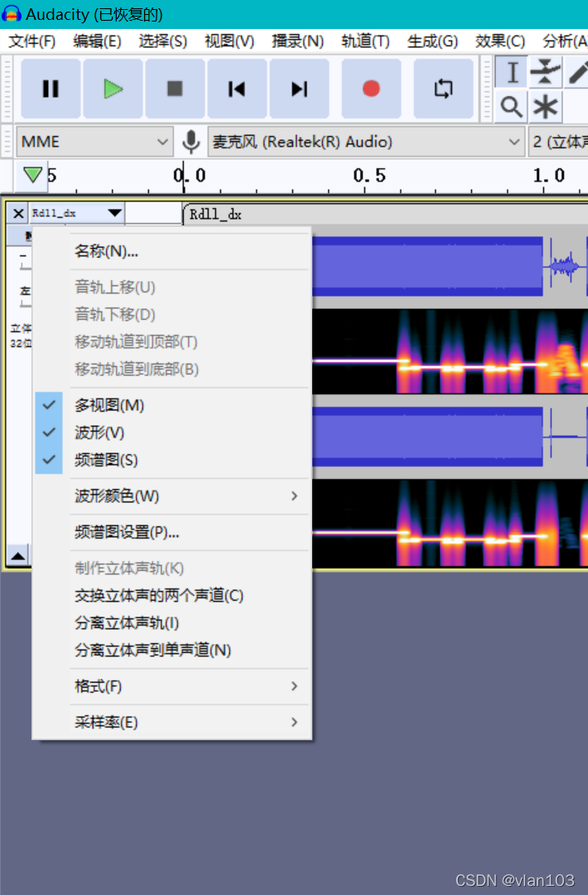Open the Rdll_dx track name dropdown
588x895 pixels.
[x=77, y=214]
